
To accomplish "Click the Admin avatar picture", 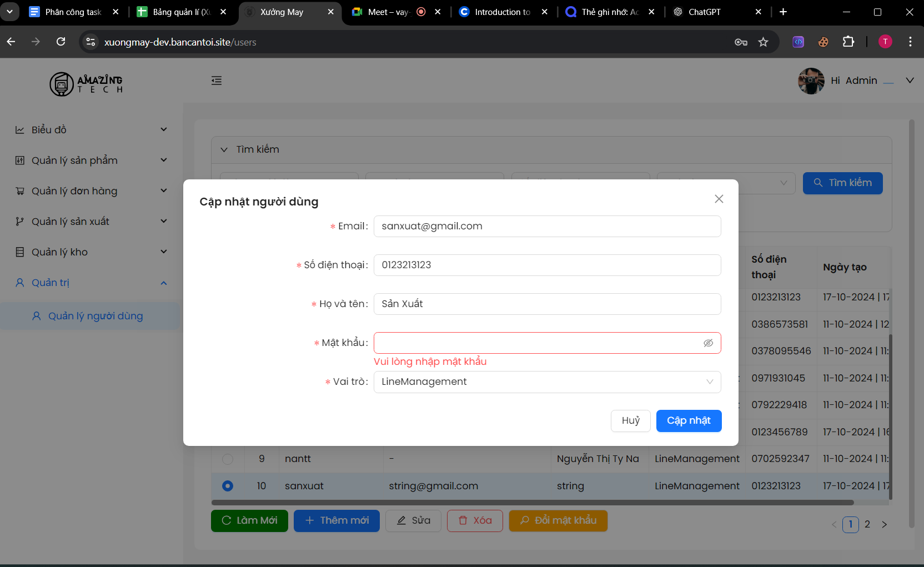I will coord(811,81).
